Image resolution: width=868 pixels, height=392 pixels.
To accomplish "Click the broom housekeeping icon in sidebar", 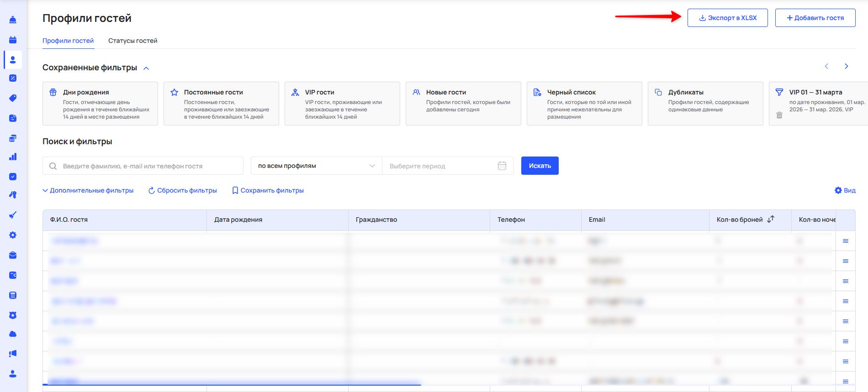I will pyautogui.click(x=13, y=215).
